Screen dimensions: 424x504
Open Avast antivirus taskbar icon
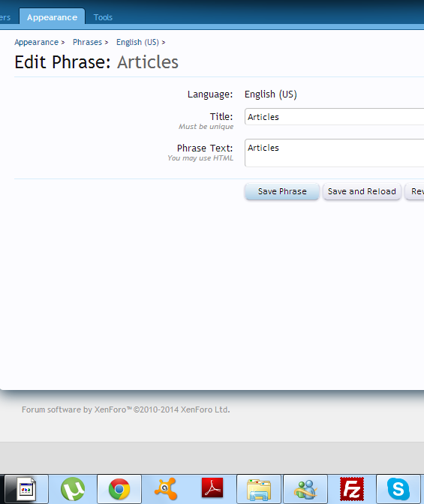point(166,489)
